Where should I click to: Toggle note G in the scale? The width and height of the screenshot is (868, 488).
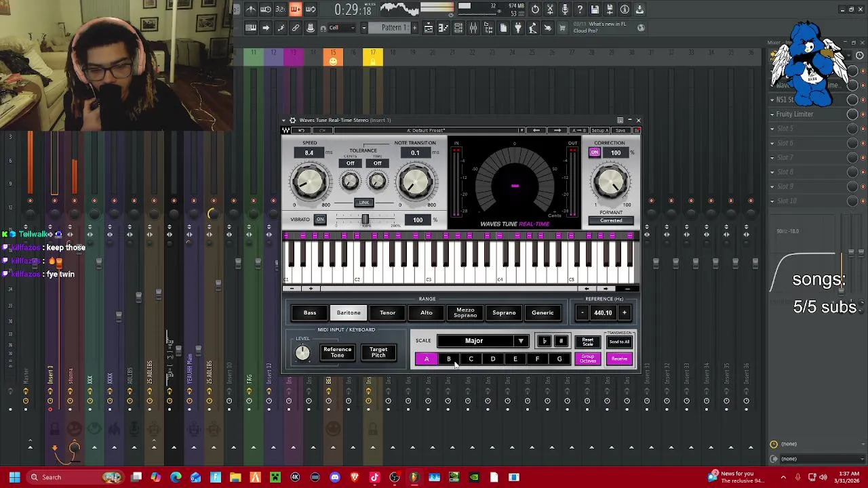click(559, 359)
